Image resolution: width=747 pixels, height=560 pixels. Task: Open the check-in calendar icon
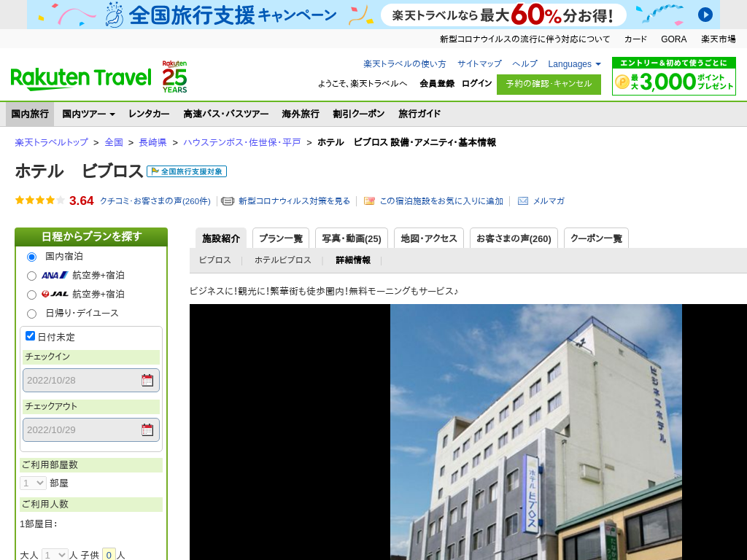coord(147,380)
